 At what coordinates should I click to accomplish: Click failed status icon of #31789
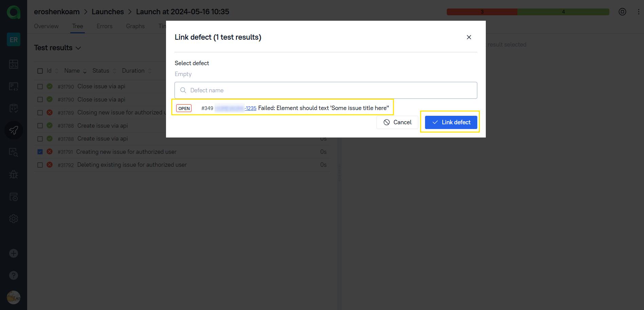50,112
